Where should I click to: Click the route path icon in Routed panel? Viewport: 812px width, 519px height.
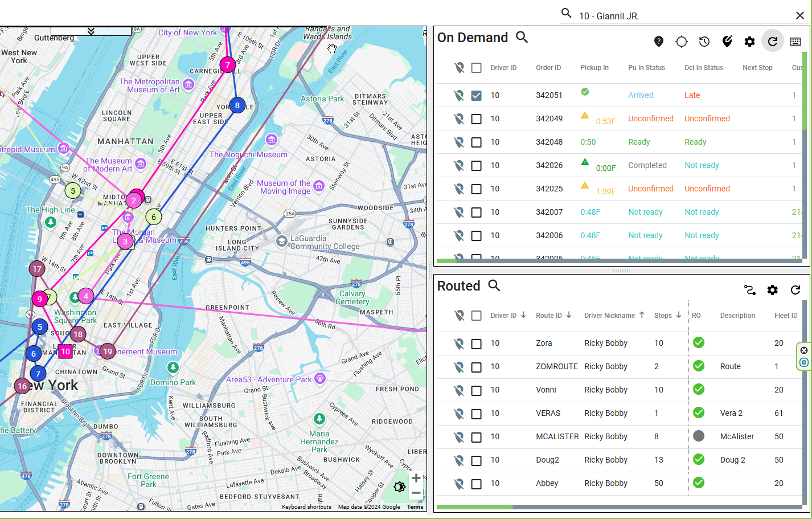749,290
